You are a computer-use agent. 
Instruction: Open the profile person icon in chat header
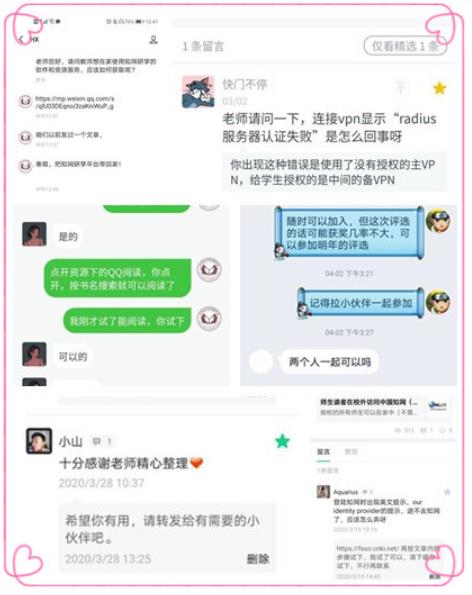pos(153,39)
